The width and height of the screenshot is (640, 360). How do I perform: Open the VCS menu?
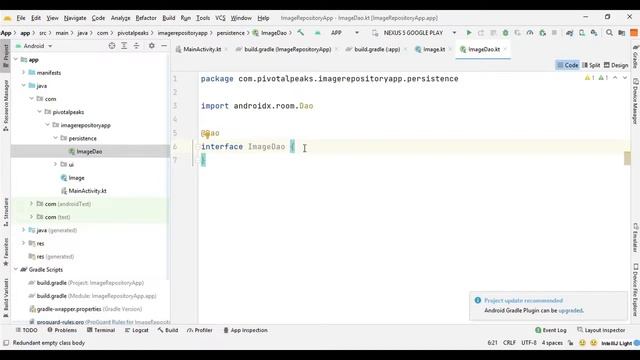tap(220, 18)
